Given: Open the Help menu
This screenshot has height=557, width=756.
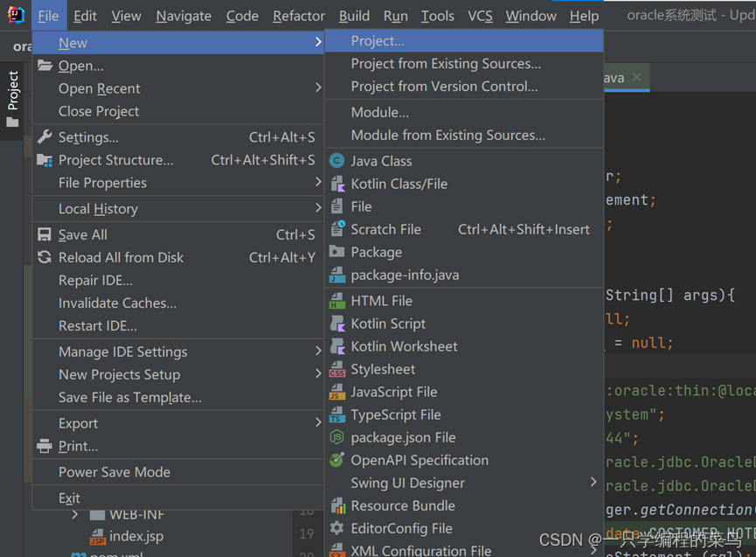Looking at the screenshot, I should pos(582,15).
